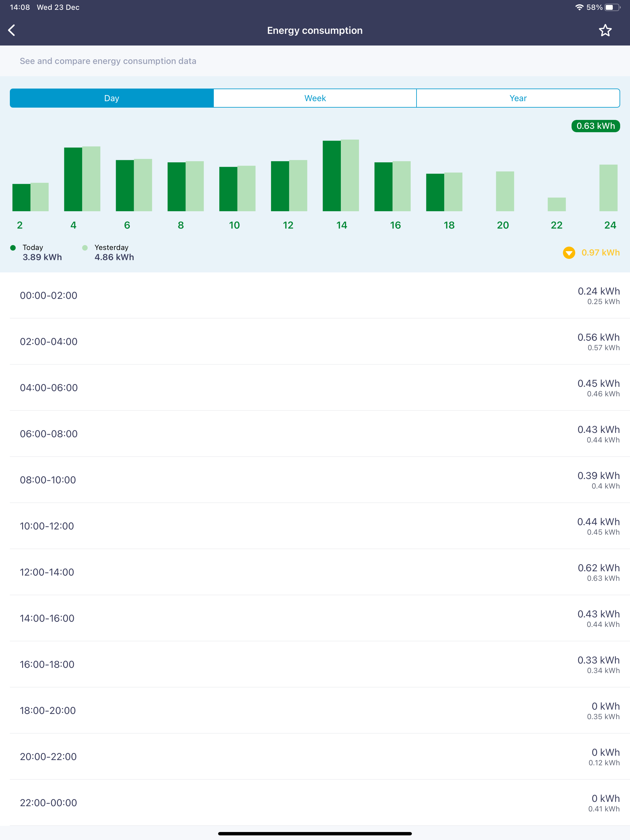Open the 12:00-14:00 consumption row
This screenshot has height=840, width=630.
pos(315,572)
